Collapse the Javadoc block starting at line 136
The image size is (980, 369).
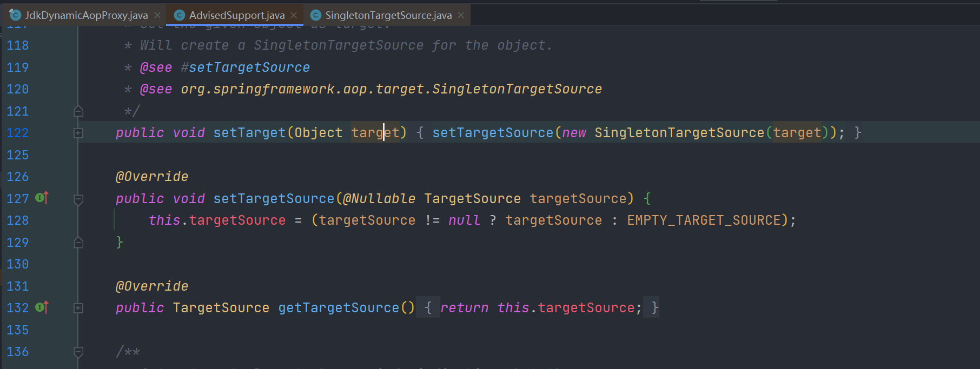[x=78, y=352]
